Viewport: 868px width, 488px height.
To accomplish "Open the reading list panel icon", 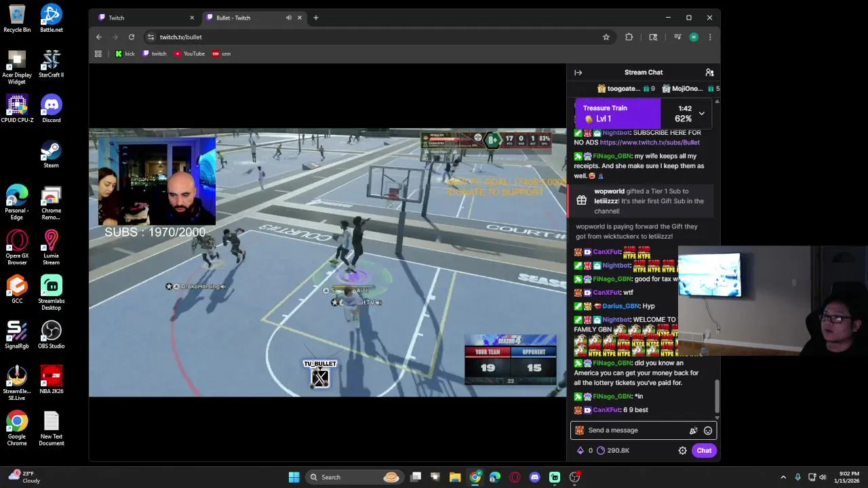I will coord(653,37).
